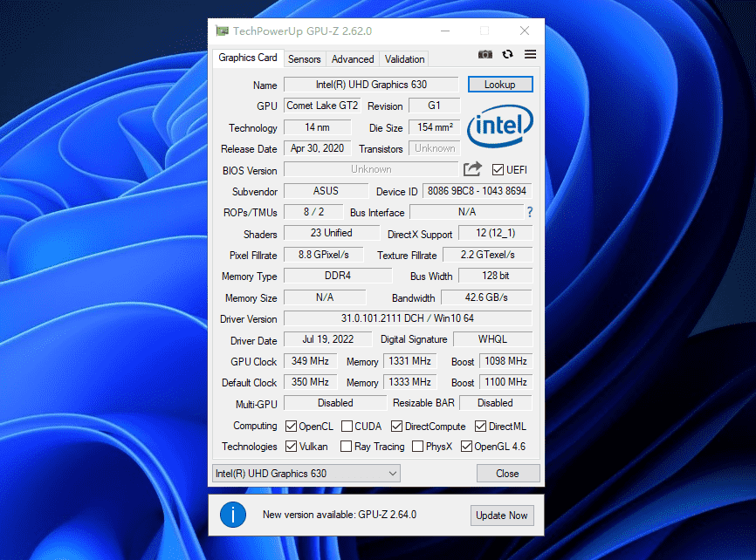
Task: Click the Lookup button
Action: click(499, 85)
